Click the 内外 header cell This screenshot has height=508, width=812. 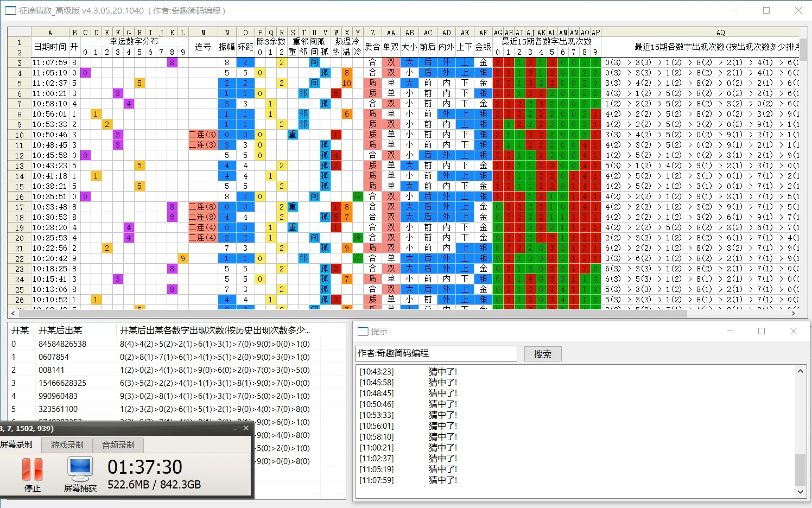446,47
